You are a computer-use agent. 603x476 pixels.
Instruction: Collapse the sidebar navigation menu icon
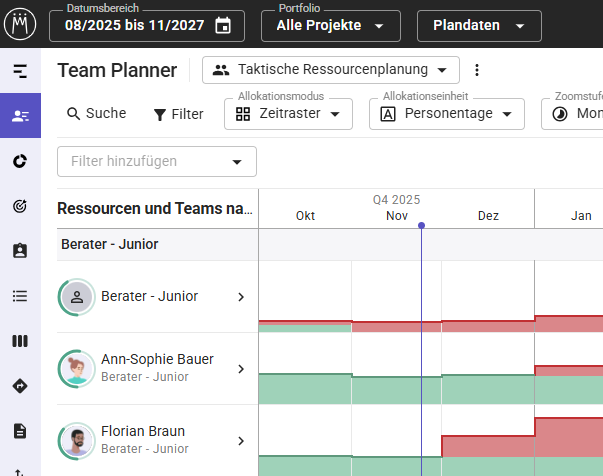click(20, 71)
